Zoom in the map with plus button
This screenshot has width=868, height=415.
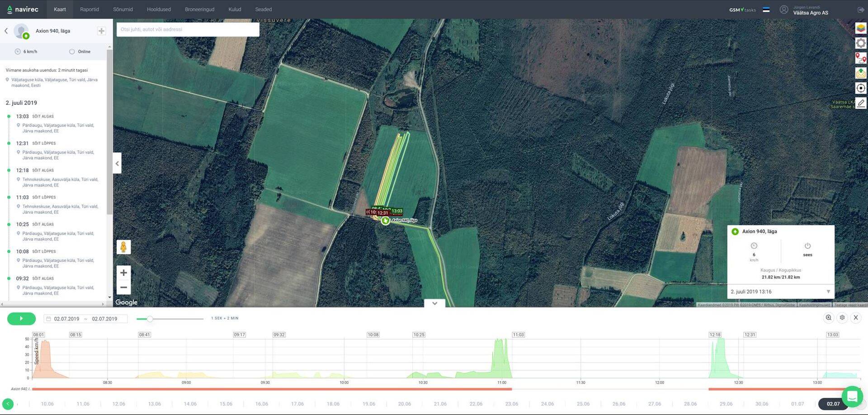pos(123,272)
